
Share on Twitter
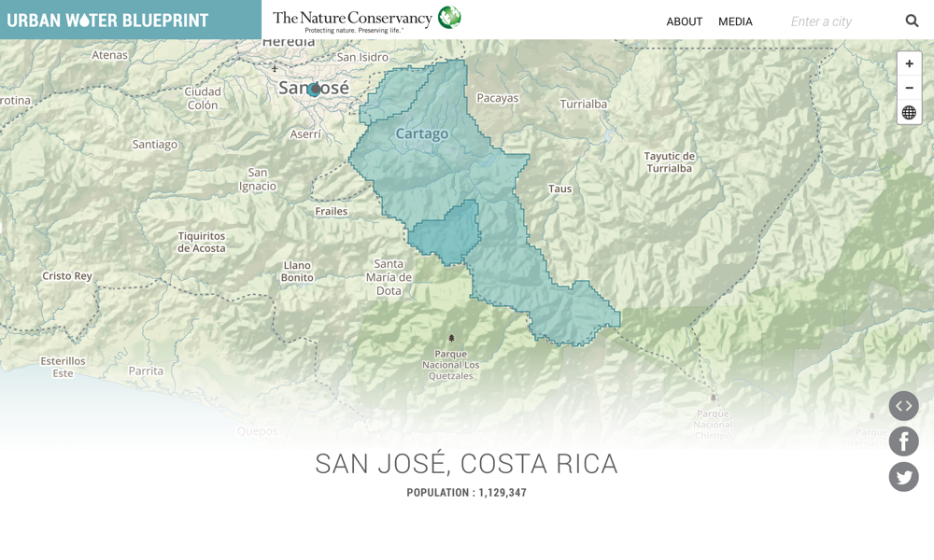click(x=903, y=477)
